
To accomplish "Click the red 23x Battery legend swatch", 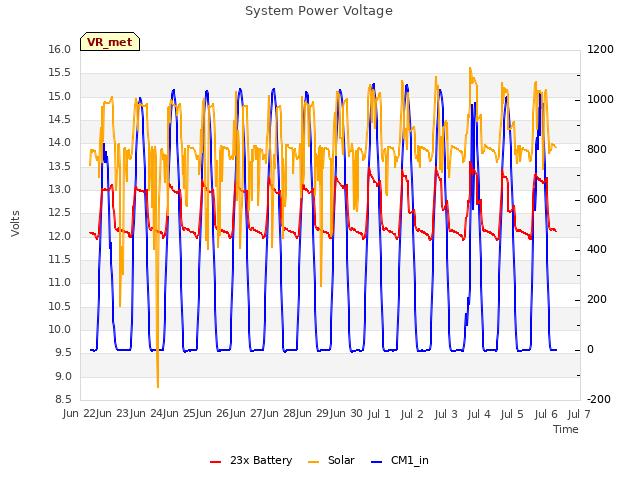I will tap(215, 462).
